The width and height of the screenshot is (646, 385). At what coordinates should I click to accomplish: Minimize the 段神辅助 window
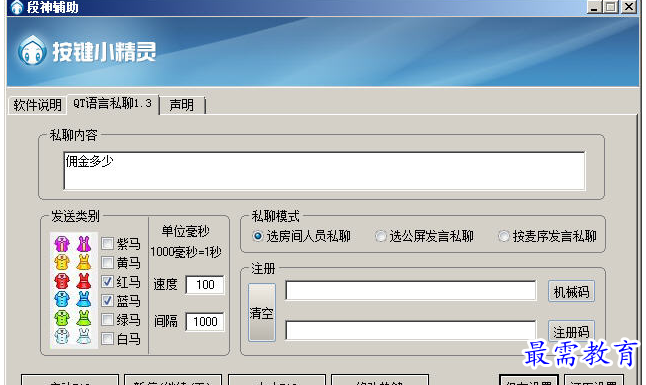593,7
